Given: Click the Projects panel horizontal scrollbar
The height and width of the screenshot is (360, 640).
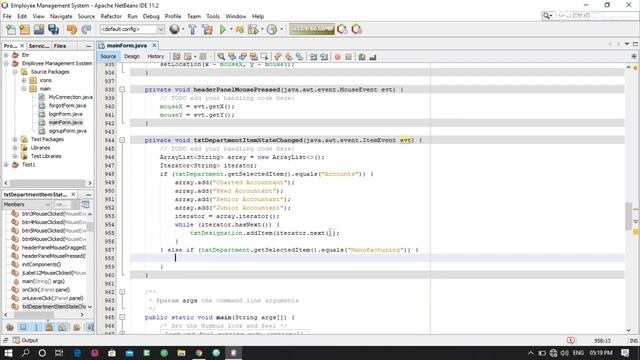Looking at the screenshot, I should point(48,183).
